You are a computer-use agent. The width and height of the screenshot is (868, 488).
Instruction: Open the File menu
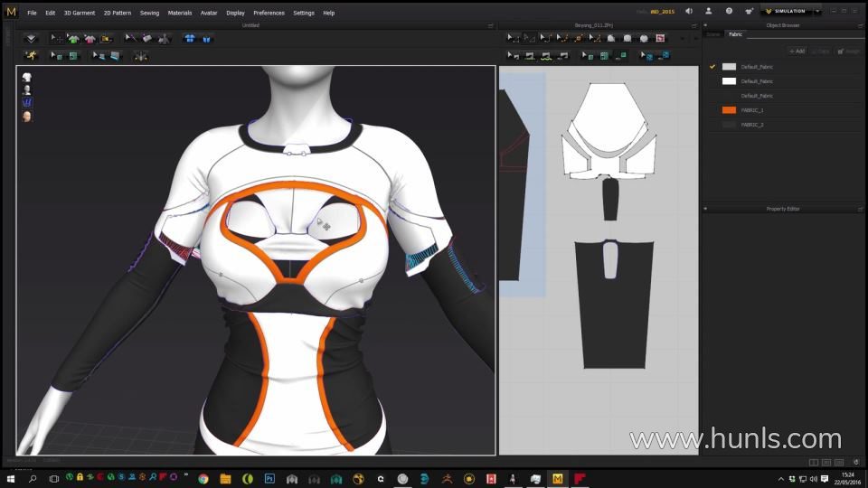tap(33, 13)
